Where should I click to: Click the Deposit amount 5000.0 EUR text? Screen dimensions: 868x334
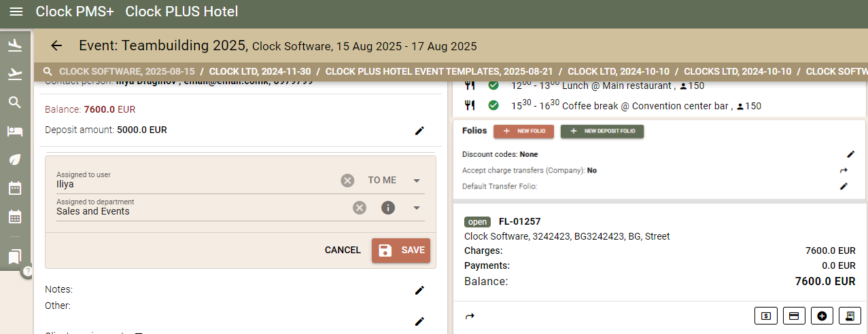click(106, 130)
